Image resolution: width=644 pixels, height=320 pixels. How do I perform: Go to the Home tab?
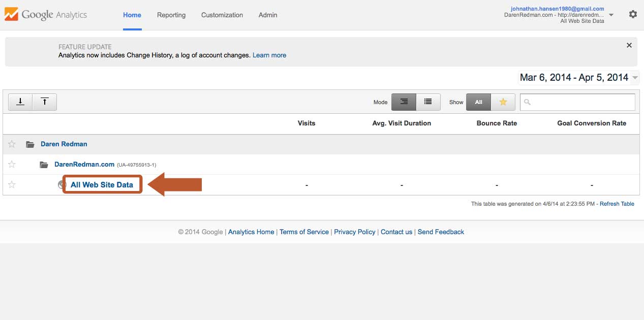pos(132,15)
